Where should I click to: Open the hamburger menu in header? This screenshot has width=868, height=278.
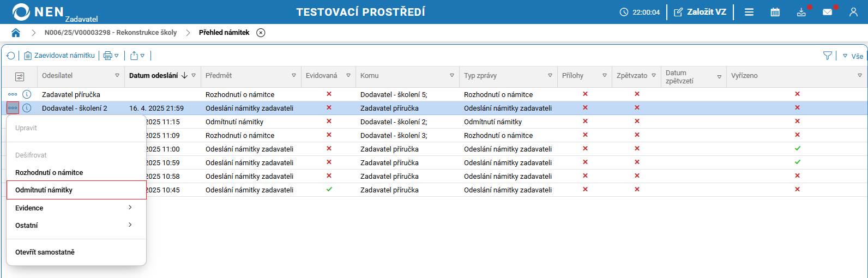pyautogui.click(x=749, y=12)
